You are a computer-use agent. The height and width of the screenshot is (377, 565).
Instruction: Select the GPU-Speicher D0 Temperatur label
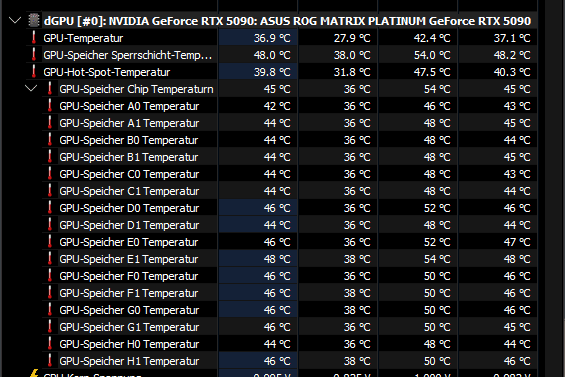129,208
